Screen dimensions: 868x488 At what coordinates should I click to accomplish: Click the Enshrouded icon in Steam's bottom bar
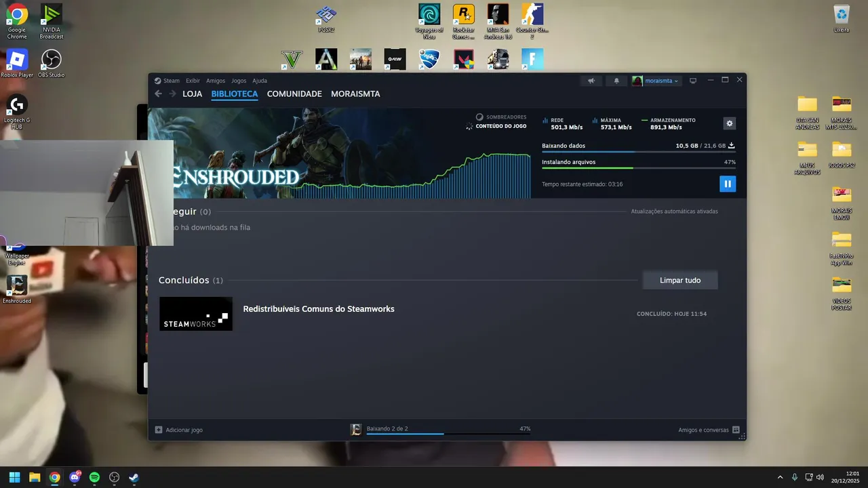click(356, 429)
